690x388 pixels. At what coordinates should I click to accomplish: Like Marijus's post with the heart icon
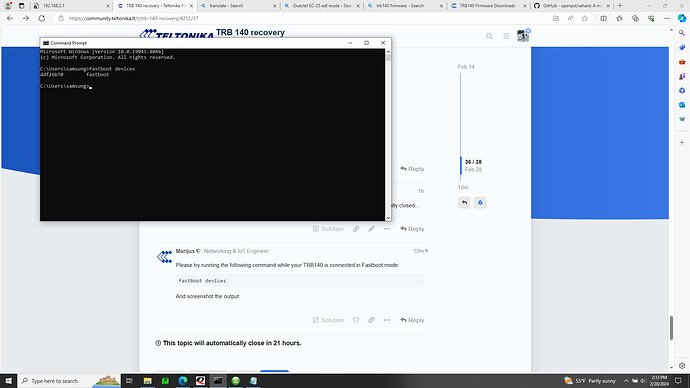click(356, 320)
